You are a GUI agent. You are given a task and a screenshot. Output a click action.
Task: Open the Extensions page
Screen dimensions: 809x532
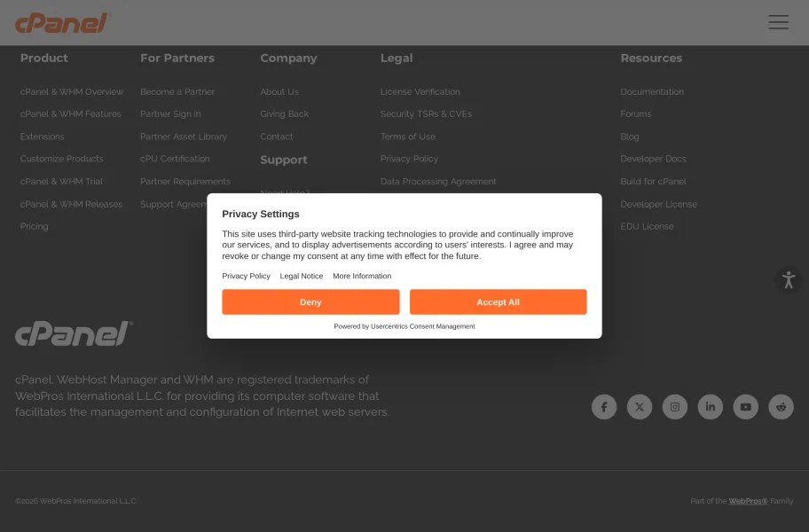tap(43, 137)
